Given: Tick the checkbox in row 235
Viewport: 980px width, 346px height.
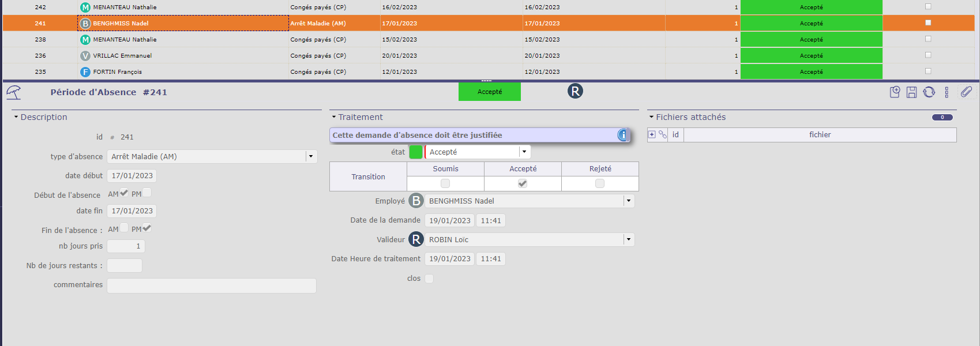Looking at the screenshot, I should coord(928,71).
